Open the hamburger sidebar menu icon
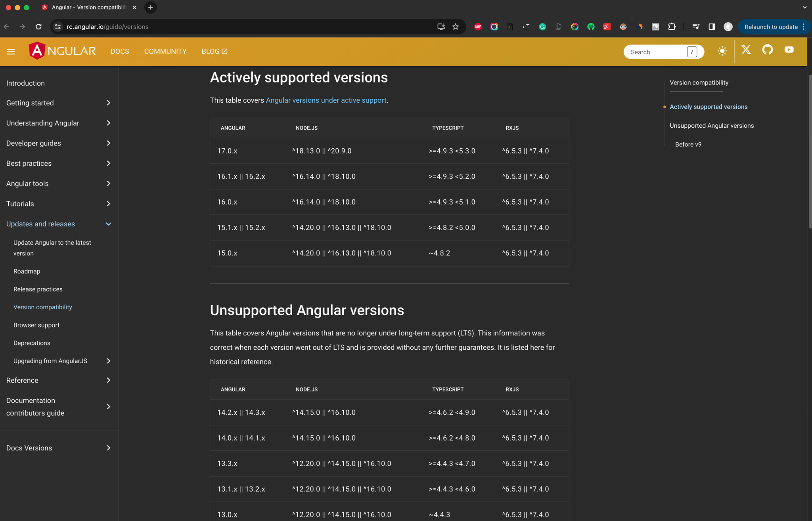812x521 pixels. [x=11, y=52]
